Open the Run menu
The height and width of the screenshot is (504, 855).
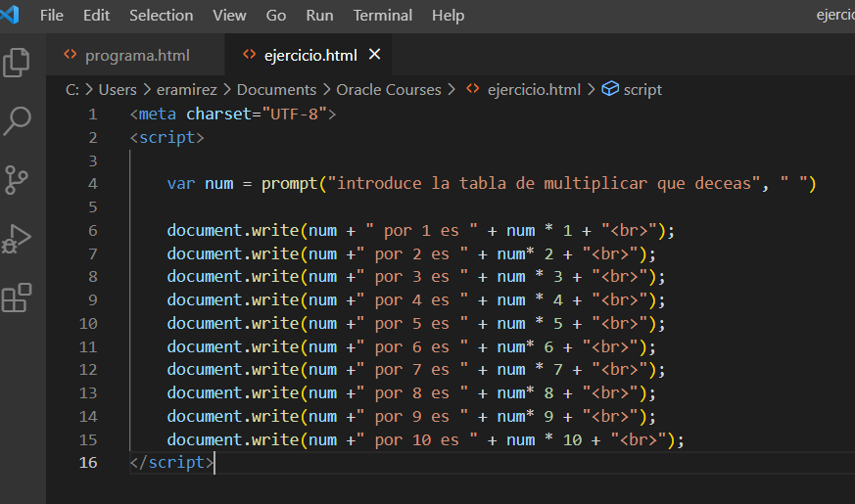pyautogui.click(x=319, y=16)
